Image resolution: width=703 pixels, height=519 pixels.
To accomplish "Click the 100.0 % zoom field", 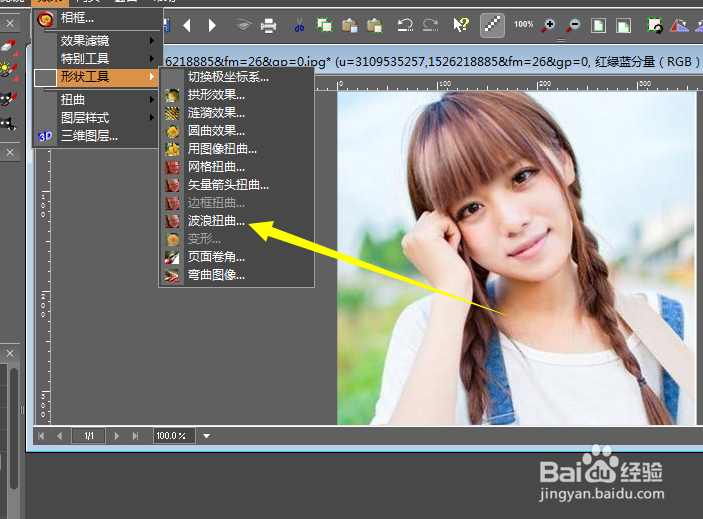I will 174,436.
